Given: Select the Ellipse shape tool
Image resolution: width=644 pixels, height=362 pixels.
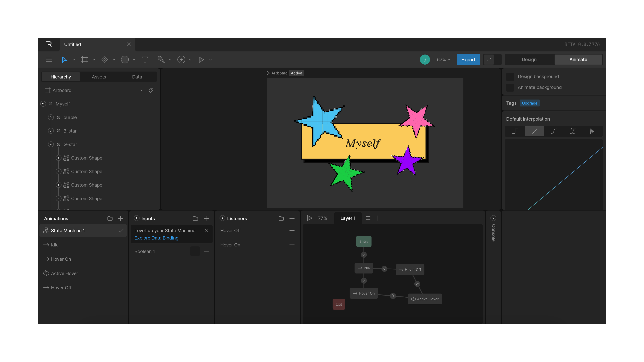Looking at the screenshot, I should (125, 60).
